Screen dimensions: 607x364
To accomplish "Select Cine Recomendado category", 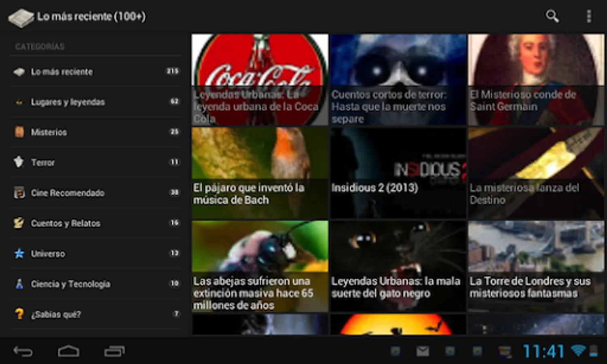I will pos(95,193).
